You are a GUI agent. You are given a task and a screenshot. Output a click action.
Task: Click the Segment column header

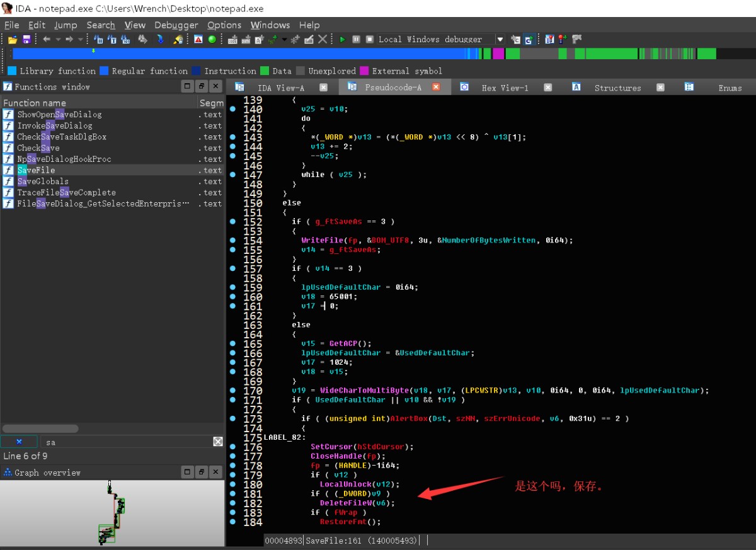211,103
